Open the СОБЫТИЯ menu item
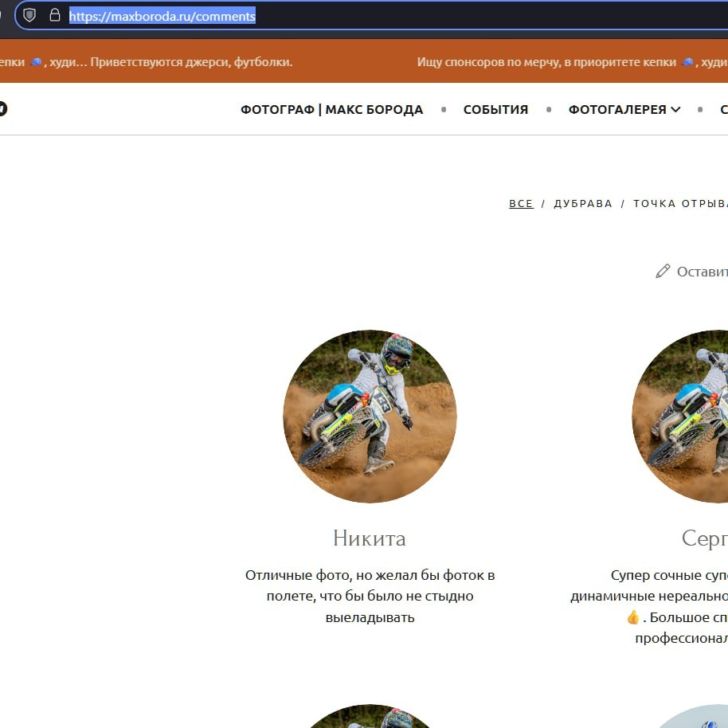 coord(495,110)
